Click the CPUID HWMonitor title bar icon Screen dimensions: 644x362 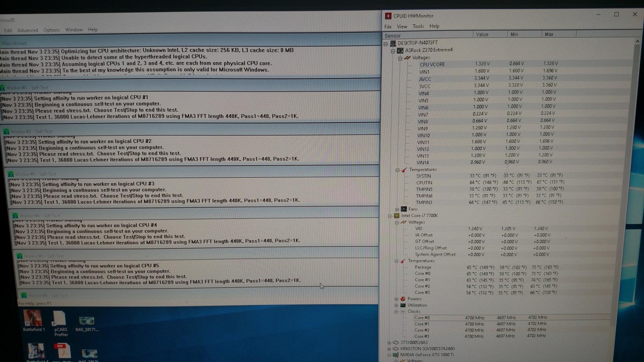(388, 16)
